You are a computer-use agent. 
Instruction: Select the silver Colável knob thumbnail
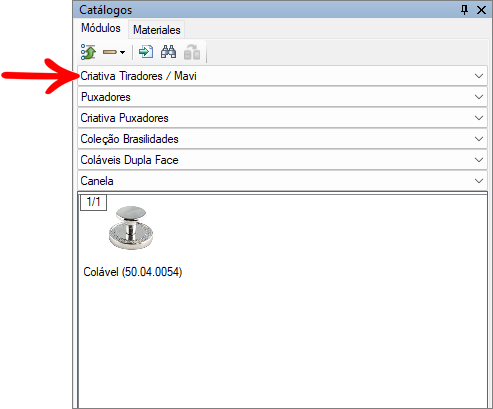(x=131, y=227)
